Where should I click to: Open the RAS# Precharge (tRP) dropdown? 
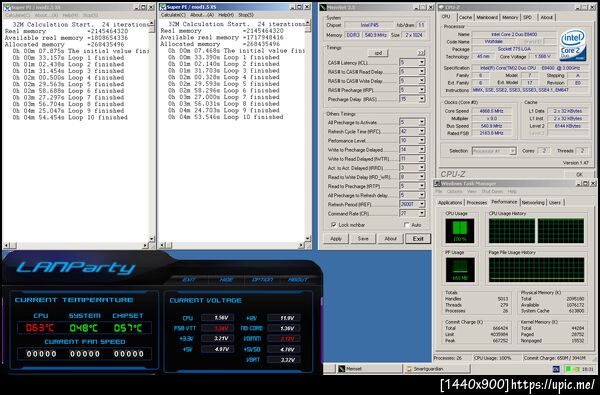click(421, 90)
